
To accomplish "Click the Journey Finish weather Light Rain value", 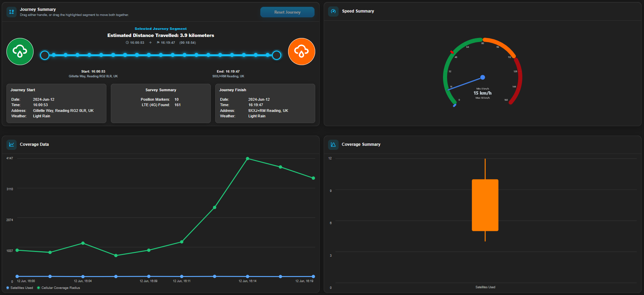I will [257, 116].
